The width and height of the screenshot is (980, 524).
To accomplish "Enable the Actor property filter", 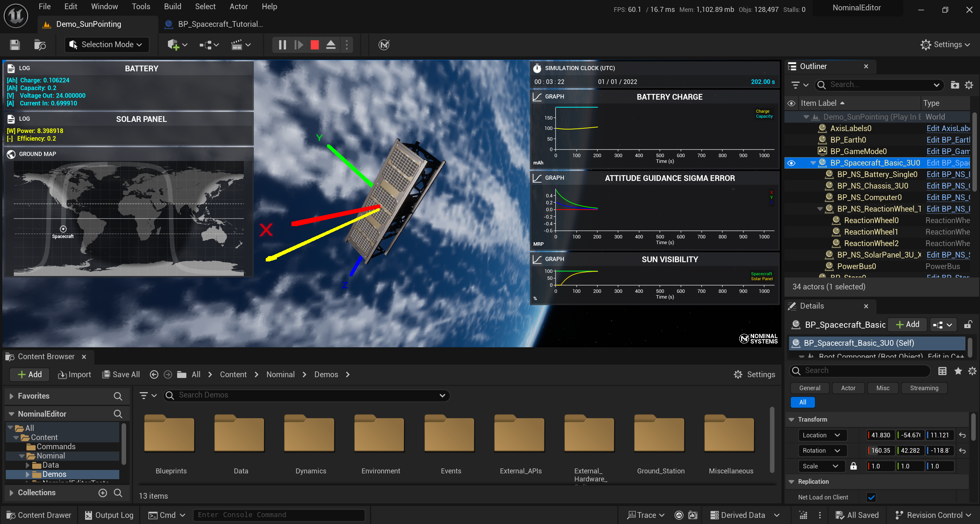I will [x=848, y=388].
